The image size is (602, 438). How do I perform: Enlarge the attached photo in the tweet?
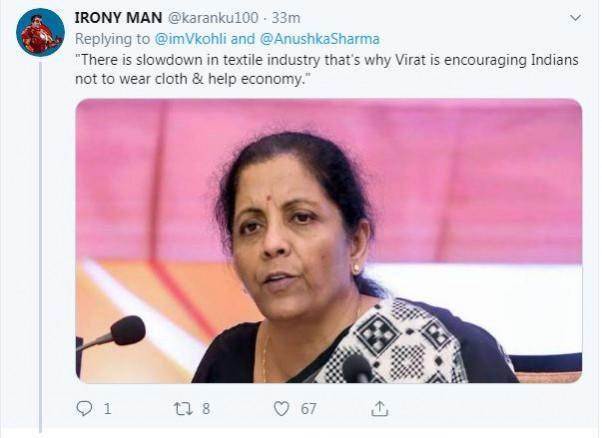coord(328,240)
